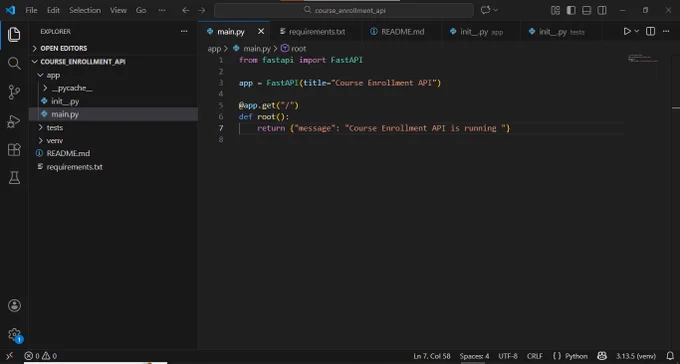Click the CRLF line ending indicator

pos(535,356)
